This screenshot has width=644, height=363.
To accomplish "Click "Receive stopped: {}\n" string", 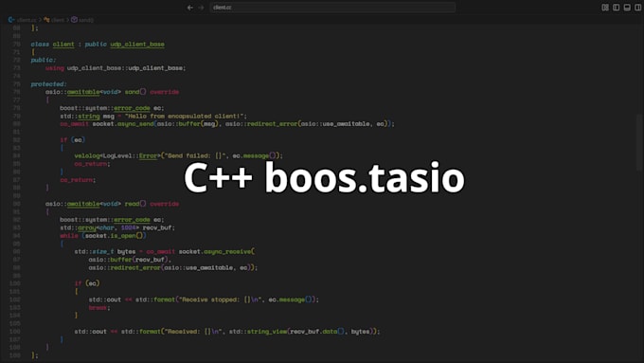I will [220, 299].
